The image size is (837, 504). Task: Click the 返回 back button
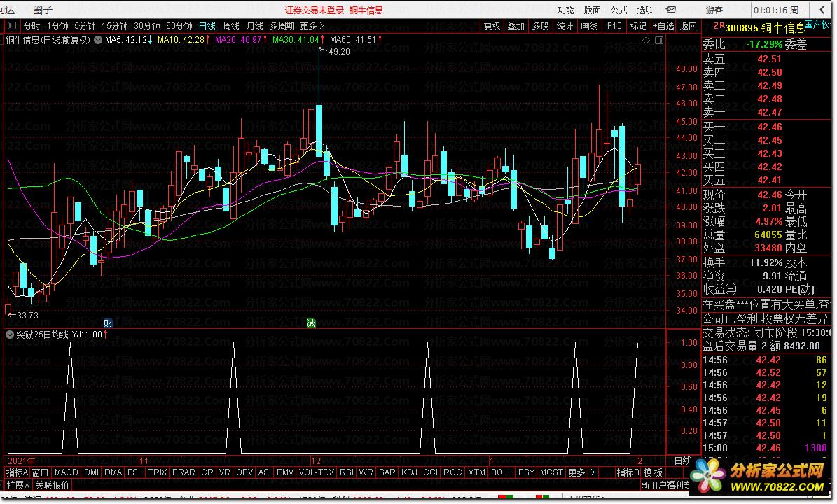[689, 26]
